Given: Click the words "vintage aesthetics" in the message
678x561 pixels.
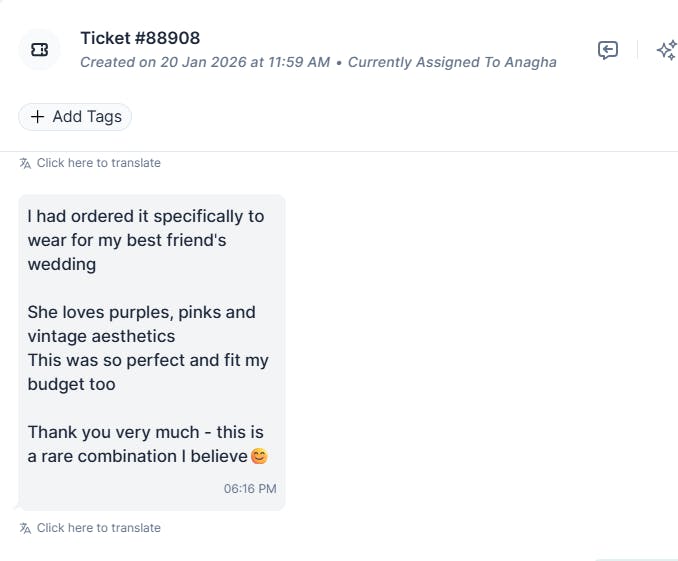Looking at the screenshot, I should (x=101, y=336).
